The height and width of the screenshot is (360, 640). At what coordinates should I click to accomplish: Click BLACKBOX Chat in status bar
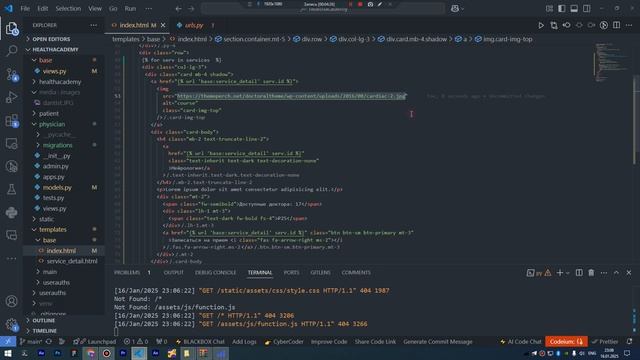click(x=200, y=342)
